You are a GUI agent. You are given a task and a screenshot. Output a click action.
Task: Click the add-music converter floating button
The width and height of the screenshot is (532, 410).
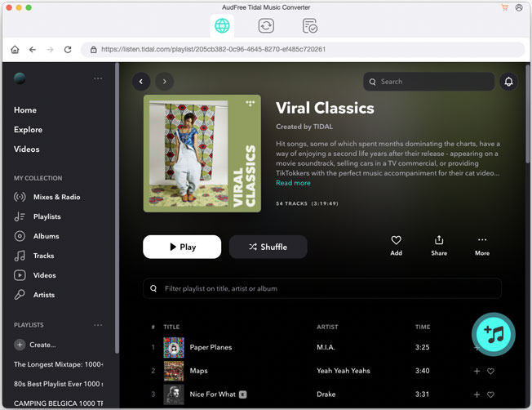pyautogui.click(x=494, y=335)
